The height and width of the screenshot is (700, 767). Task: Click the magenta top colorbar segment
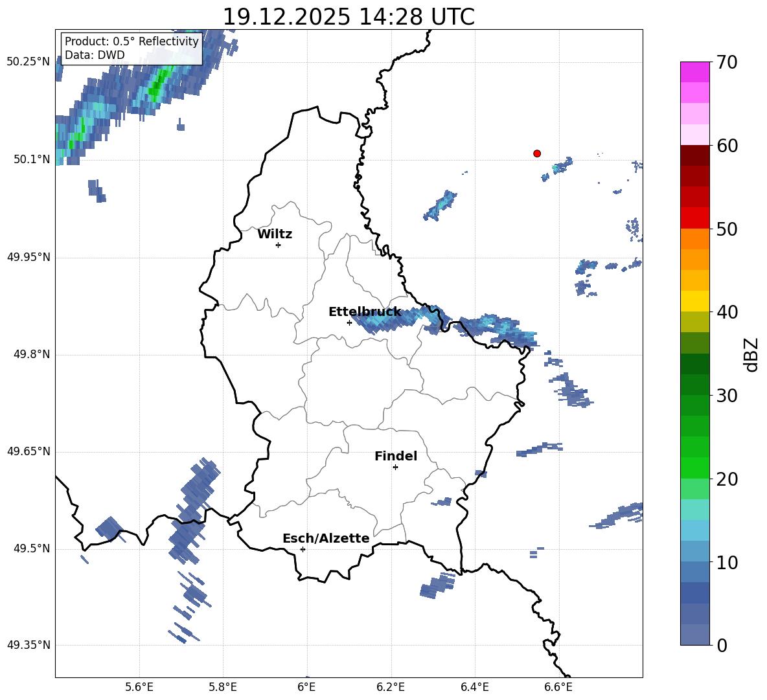pos(694,72)
